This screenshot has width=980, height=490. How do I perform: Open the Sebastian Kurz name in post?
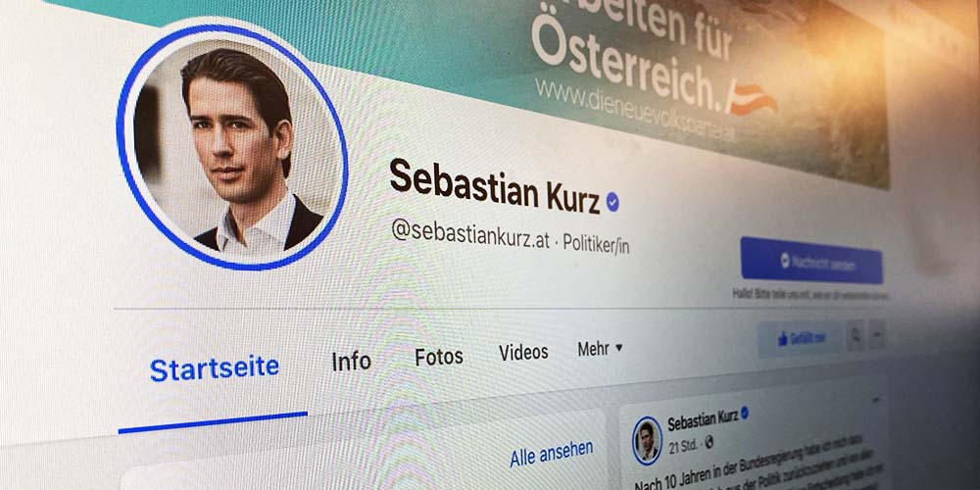pyautogui.click(x=703, y=420)
